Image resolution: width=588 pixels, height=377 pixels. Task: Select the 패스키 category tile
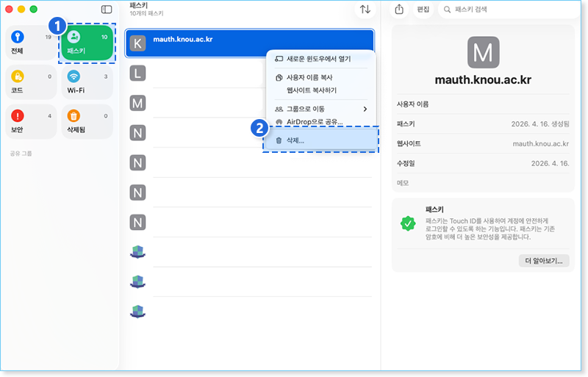tap(87, 43)
